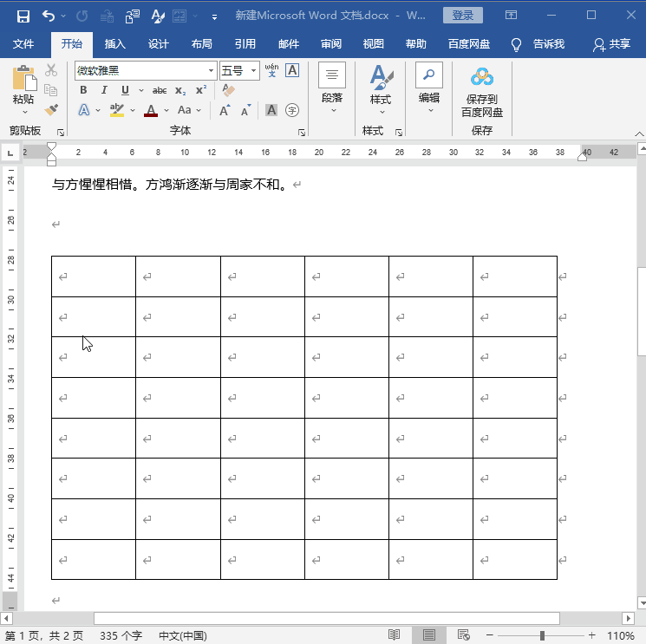Viewport: 646px width, 644px height.
Task: Expand the font size dropdown 五号
Action: coord(254,71)
